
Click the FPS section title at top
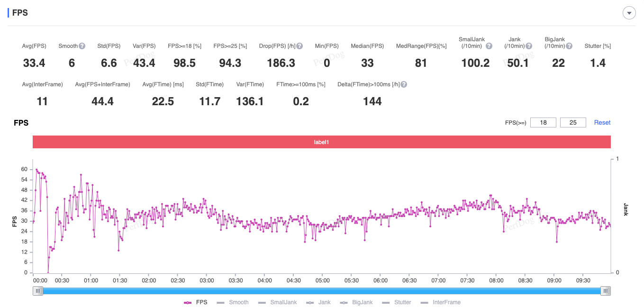coord(20,13)
